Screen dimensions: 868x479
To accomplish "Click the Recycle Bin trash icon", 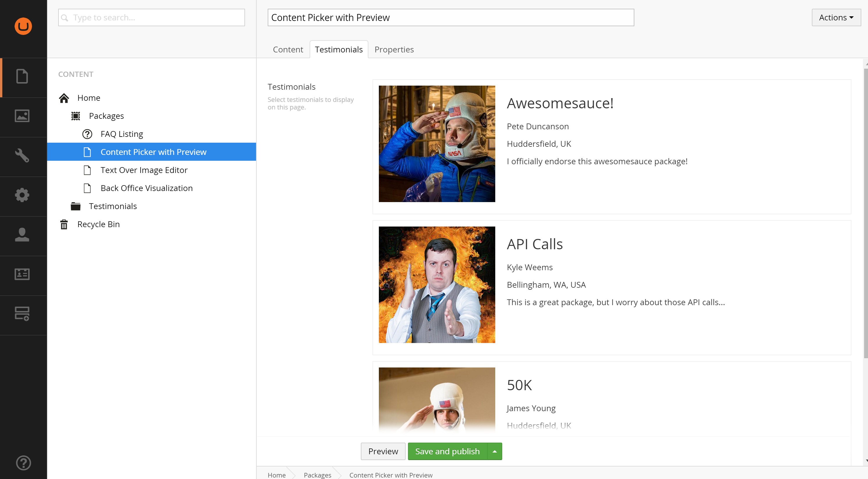I will (64, 224).
